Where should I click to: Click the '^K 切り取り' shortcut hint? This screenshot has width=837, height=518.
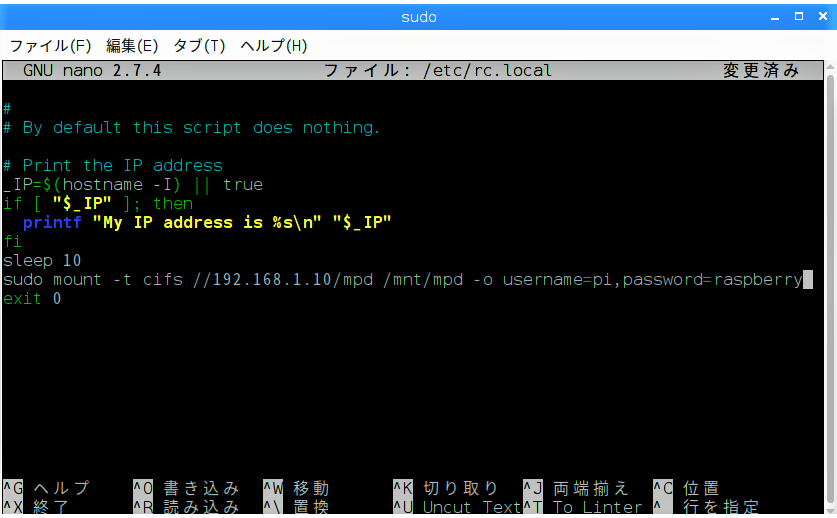(446, 488)
